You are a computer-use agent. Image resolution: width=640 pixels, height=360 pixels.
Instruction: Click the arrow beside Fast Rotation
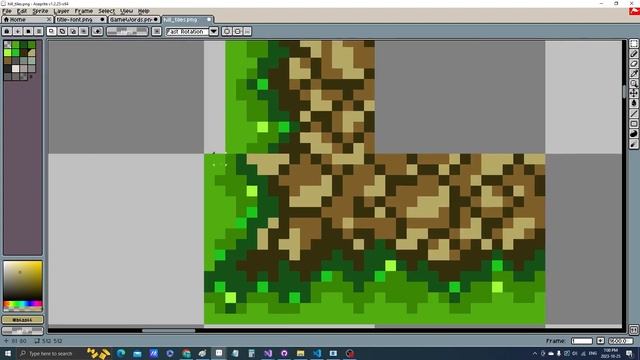pyautogui.click(x=214, y=31)
